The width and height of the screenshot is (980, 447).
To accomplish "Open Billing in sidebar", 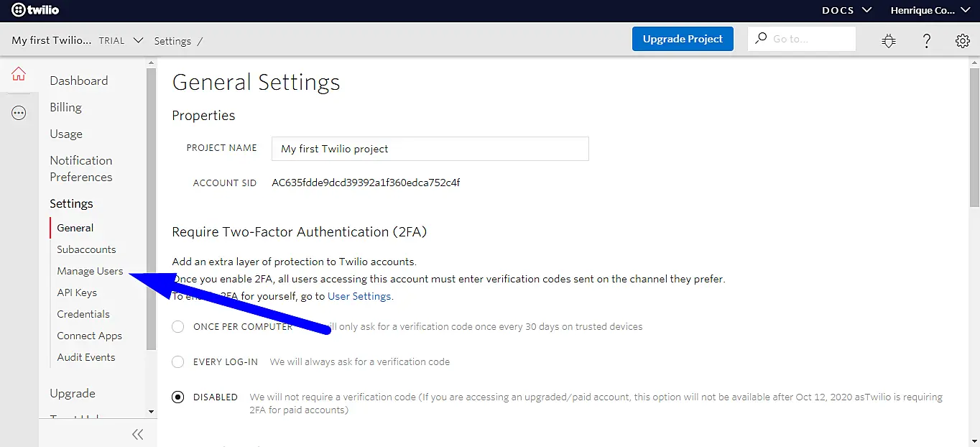I will pos(65,107).
